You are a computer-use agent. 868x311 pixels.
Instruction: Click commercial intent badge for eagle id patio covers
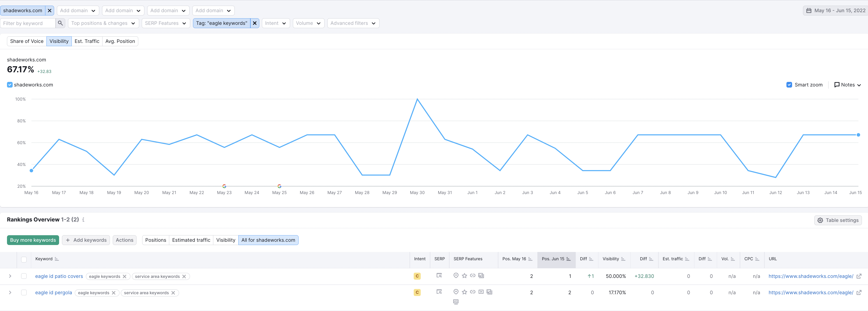click(417, 276)
